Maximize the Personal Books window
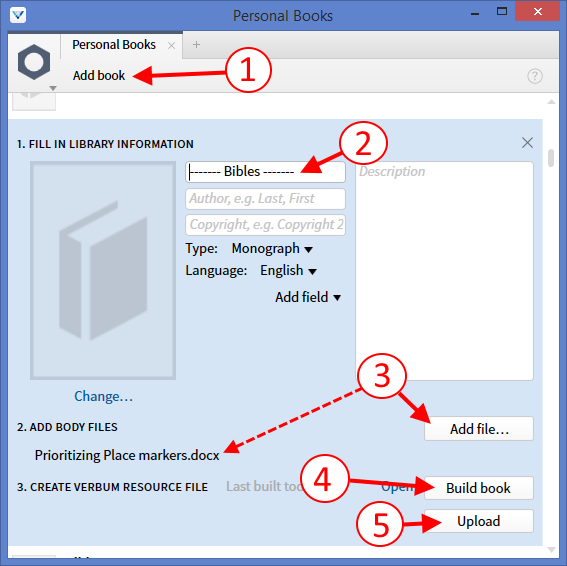 coord(502,12)
